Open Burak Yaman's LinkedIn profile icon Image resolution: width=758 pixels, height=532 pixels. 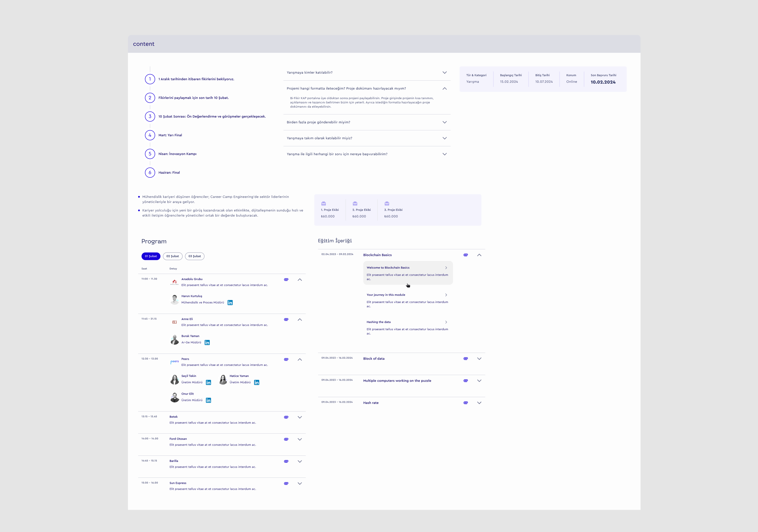[207, 343]
